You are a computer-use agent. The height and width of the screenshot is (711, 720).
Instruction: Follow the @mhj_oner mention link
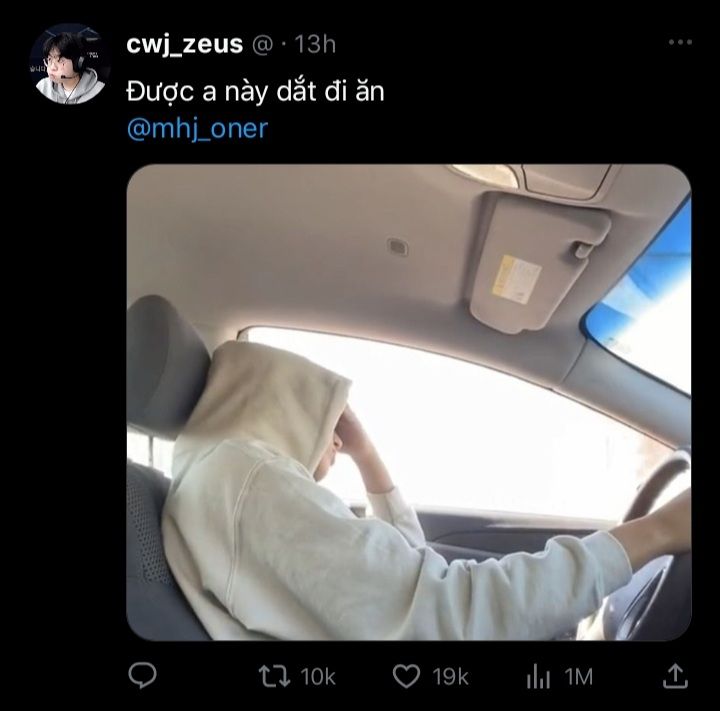point(197,129)
